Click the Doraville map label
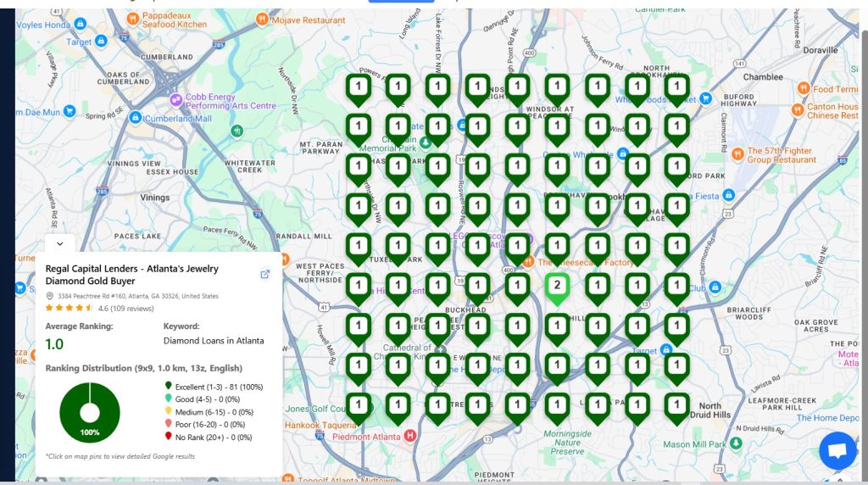The width and height of the screenshot is (868, 485). (x=821, y=50)
